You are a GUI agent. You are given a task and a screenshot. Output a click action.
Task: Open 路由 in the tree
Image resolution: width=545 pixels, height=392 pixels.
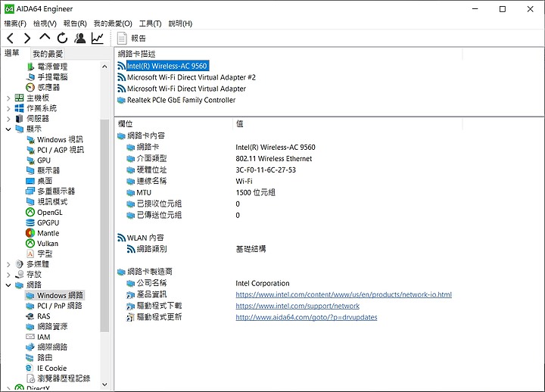[45, 357]
